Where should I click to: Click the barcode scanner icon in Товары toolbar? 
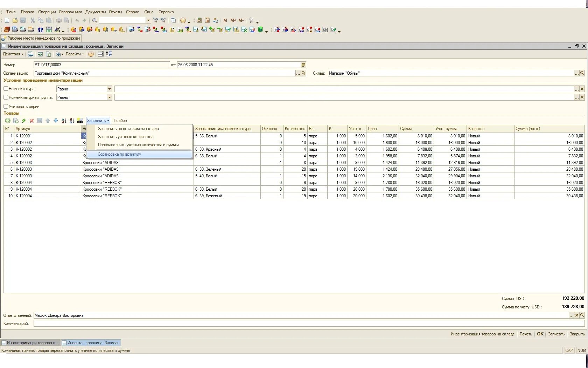coord(80,121)
